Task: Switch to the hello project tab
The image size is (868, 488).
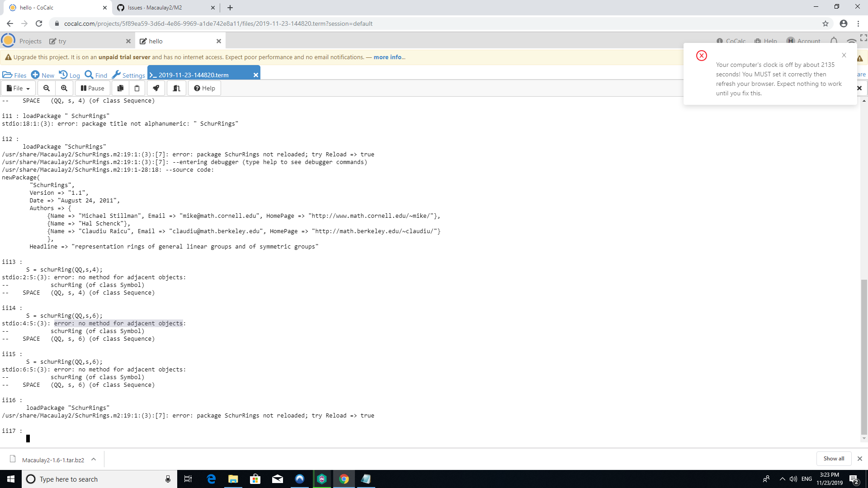Action: coord(156,41)
